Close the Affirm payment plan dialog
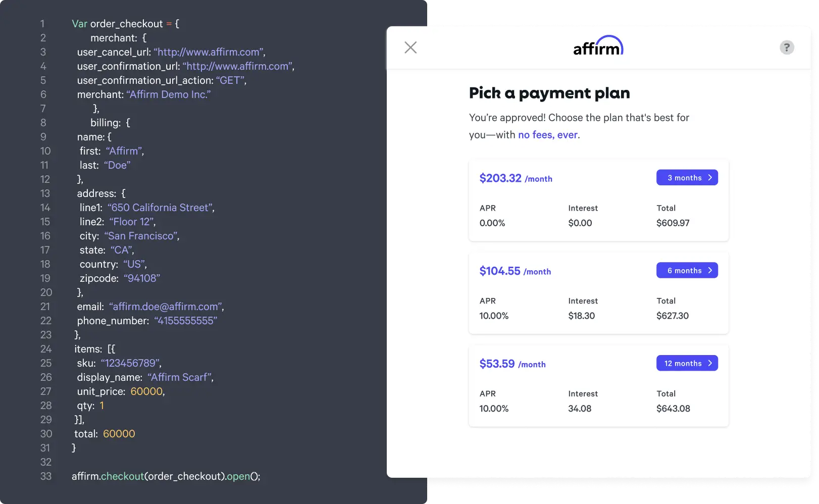 (x=411, y=47)
